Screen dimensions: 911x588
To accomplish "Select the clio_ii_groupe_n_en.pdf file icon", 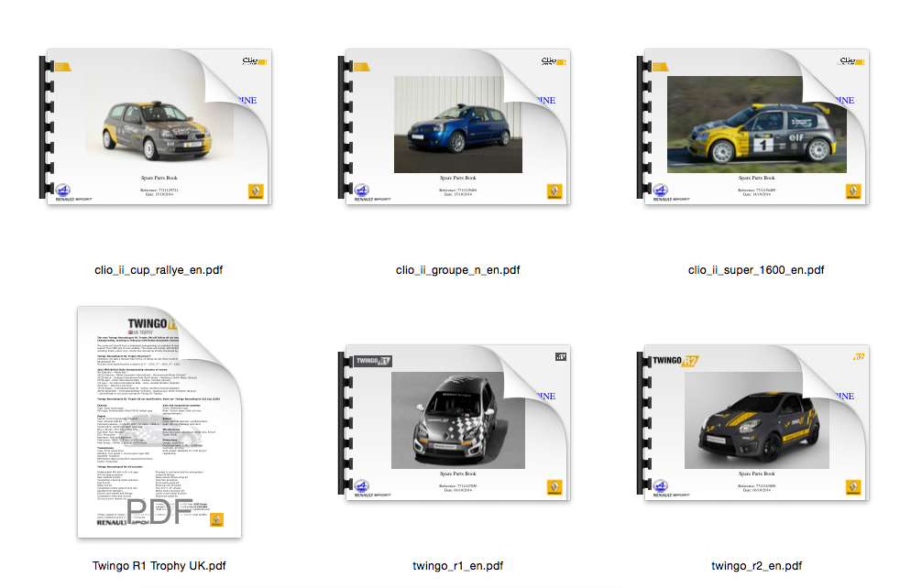I will tap(455, 126).
